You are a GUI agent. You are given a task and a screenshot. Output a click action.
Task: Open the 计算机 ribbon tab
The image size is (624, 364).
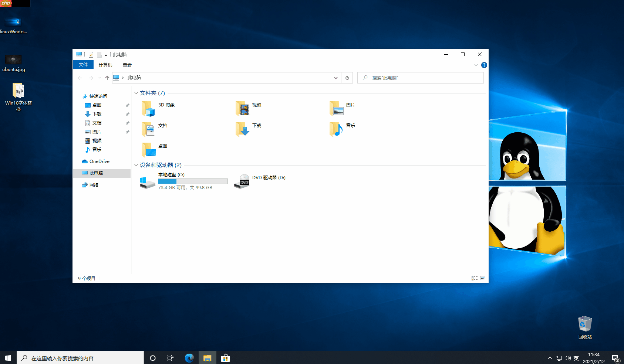point(105,65)
